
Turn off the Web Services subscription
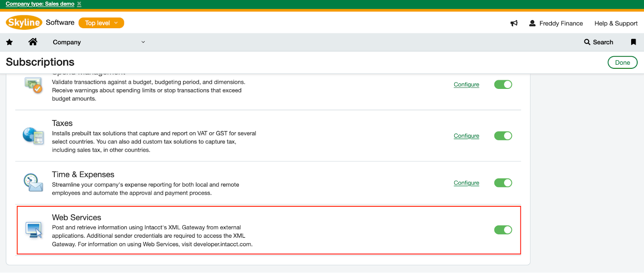503,230
